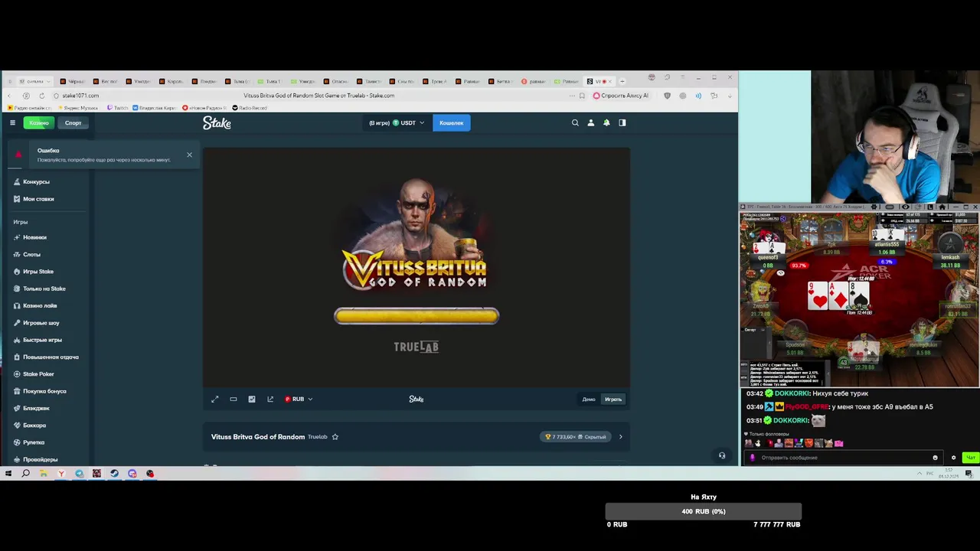Select the Казино section button

38,122
